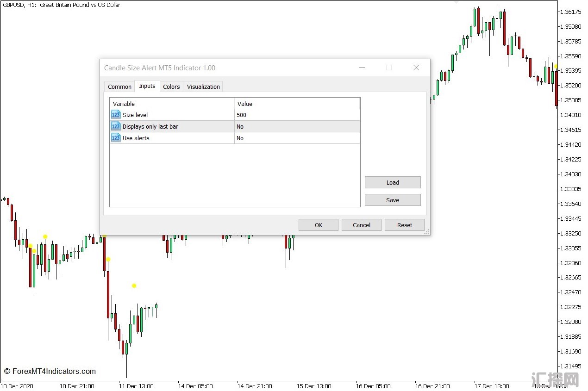Viewport: 588px width, 391px height.
Task: Reset inputs with the Reset button
Action: (405, 225)
